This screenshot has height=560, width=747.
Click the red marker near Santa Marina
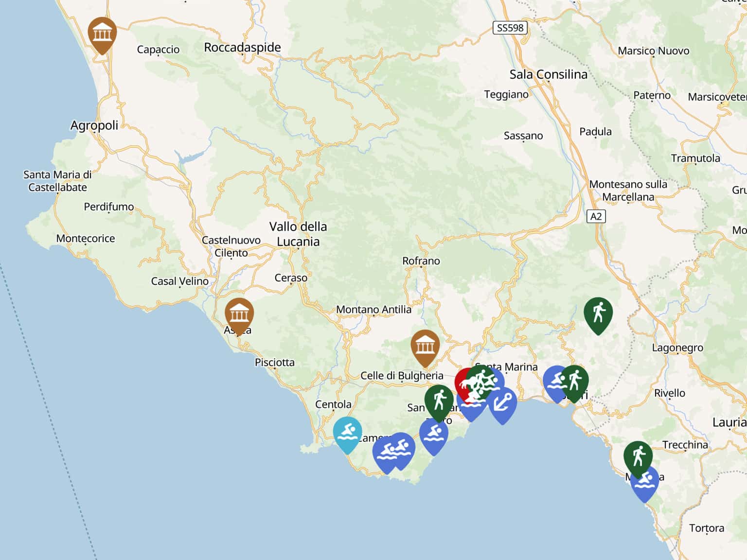point(462,384)
